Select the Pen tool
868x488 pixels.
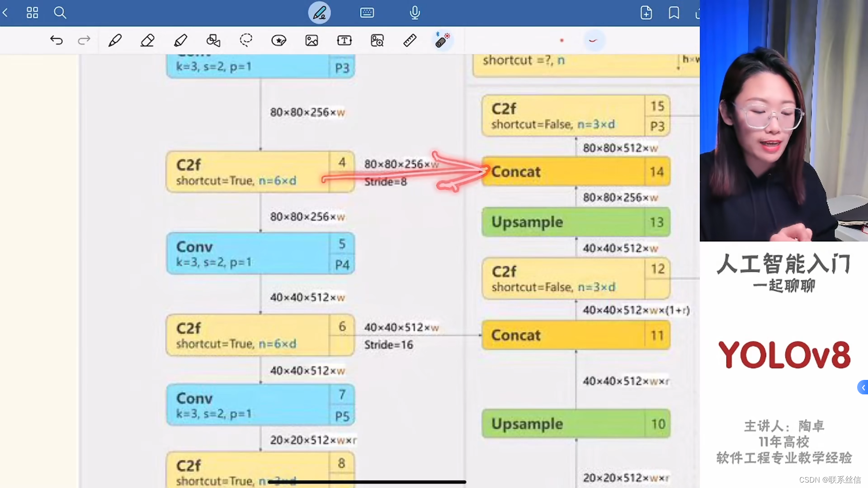click(115, 40)
